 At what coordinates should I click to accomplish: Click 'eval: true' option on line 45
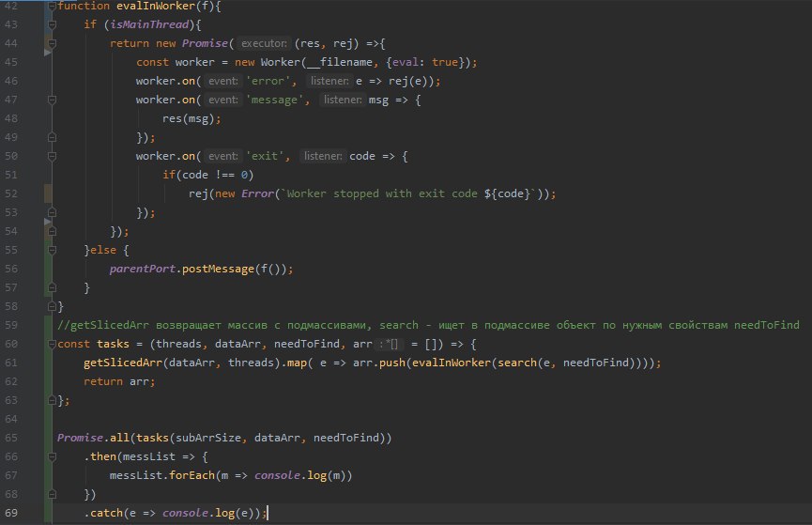(x=425, y=62)
